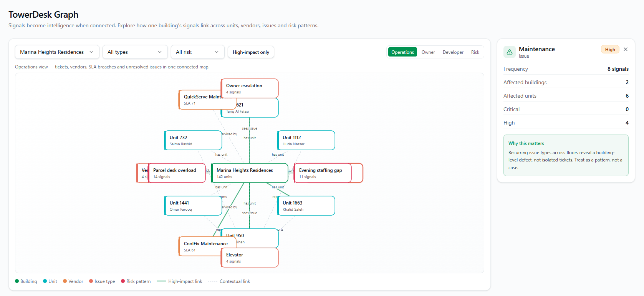Select the Unit 732 Salma Rashid node

[x=193, y=140]
